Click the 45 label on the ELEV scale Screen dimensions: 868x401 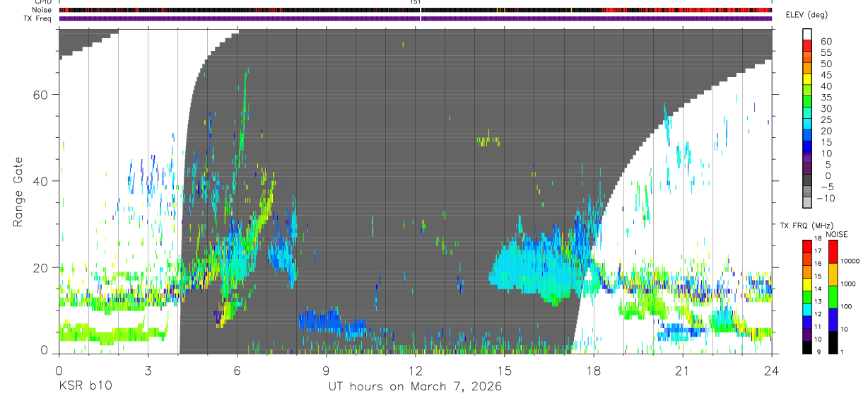(x=826, y=75)
